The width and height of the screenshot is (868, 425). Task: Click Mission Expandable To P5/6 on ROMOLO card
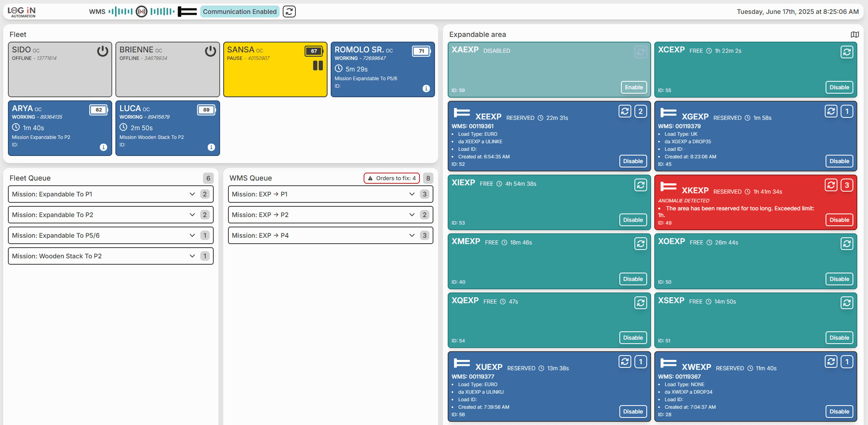pyautogui.click(x=366, y=79)
